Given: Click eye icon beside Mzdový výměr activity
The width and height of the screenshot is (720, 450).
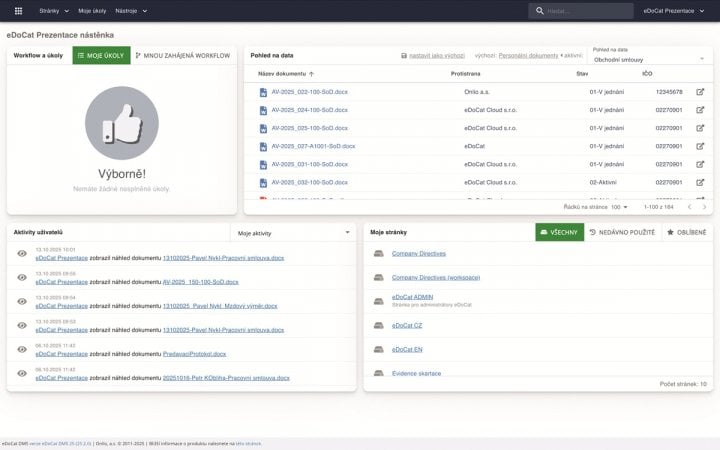Looking at the screenshot, I should tap(22, 301).
